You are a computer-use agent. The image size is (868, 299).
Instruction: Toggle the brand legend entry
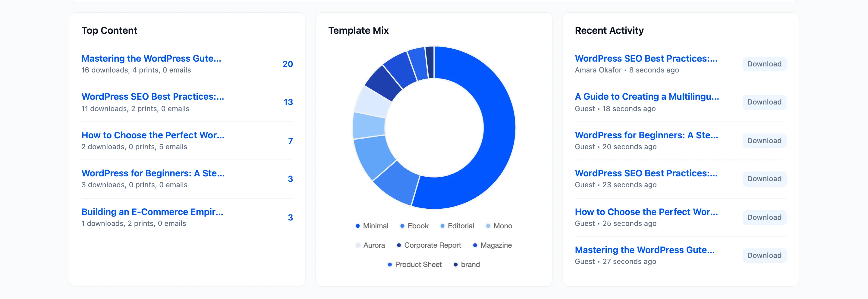(x=466, y=265)
